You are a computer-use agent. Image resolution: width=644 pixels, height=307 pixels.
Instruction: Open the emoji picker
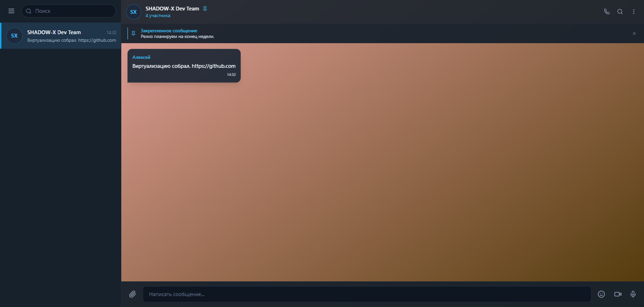601,294
